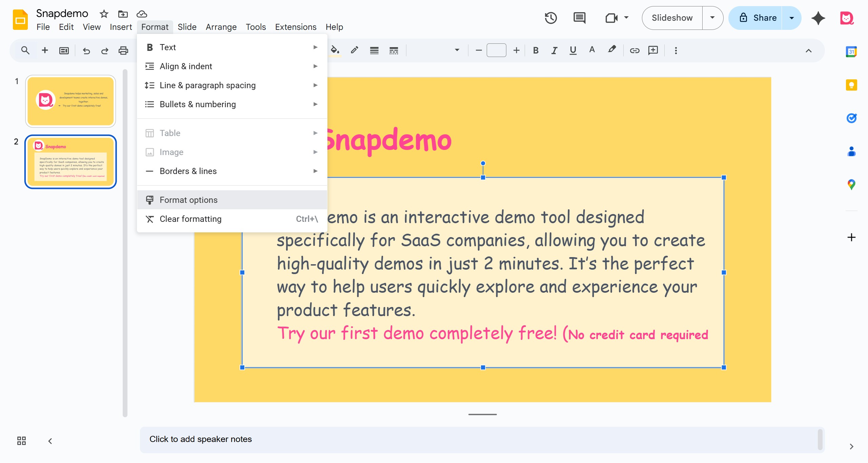Viewport: 868px width, 463px height.
Task: Open the Gemini sparkle icon
Action: tap(818, 18)
